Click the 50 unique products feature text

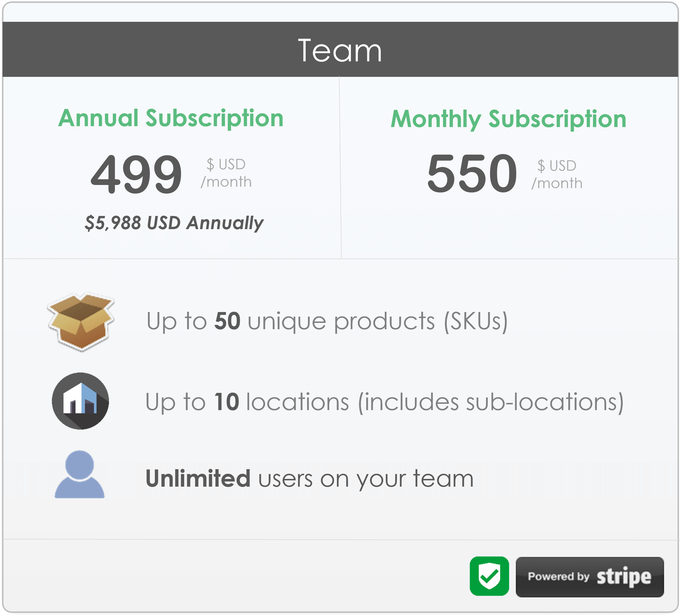[x=327, y=321]
